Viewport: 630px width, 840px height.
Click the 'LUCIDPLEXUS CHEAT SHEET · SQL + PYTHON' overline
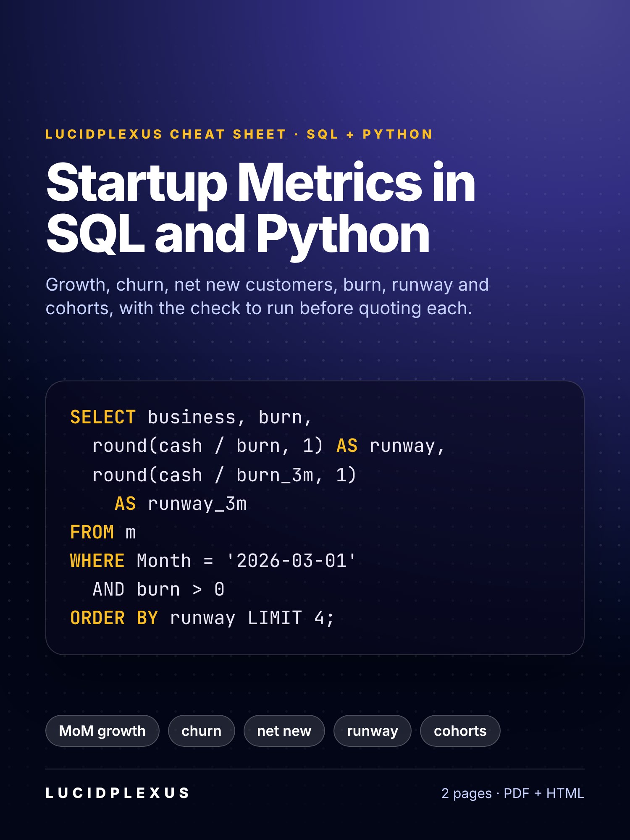(x=239, y=134)
